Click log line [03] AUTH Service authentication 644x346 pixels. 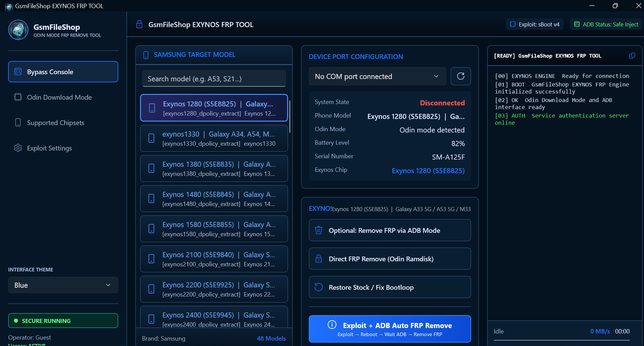point(562,119)
